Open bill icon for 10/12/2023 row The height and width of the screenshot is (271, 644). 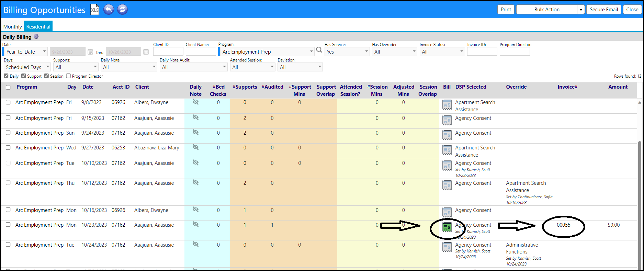[x=447, y=185]
